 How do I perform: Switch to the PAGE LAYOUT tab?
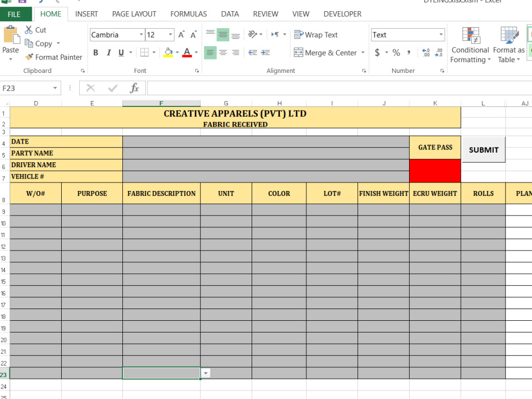coord(134,14)
